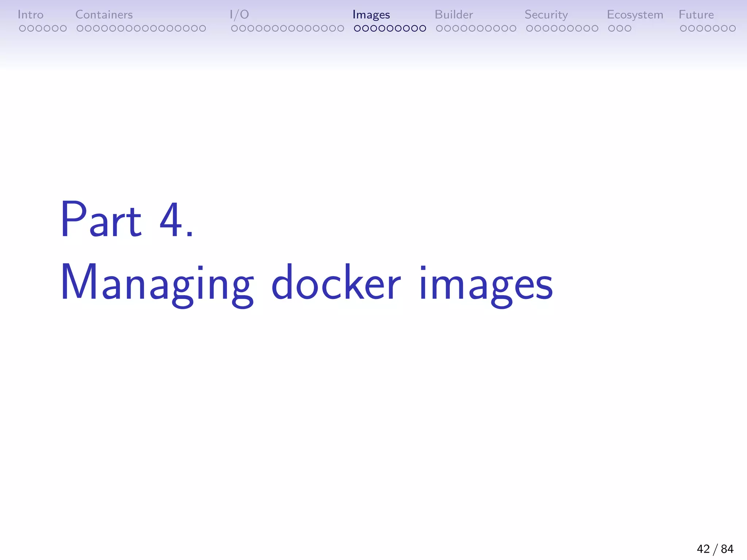Navigate to the Builder section
The image size is (747, 560).
[453, 15]
